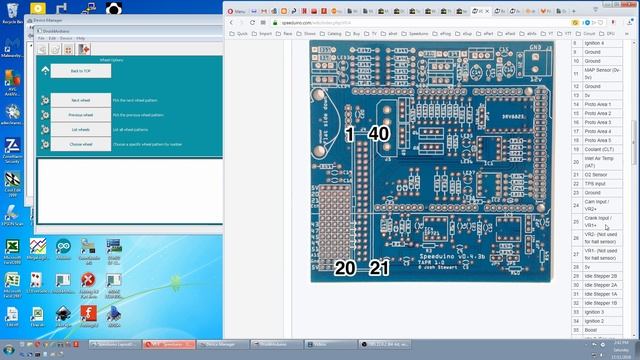Select the 'Boost' table row
This screenshot has width=640, height=360.
(x=597, y=330)
